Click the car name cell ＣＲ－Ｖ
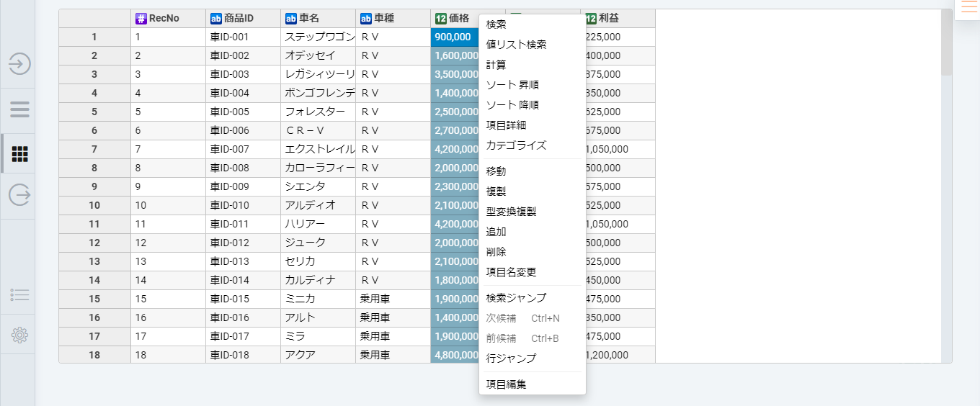The height and width of the screenshot is (406, 980). 318,130
